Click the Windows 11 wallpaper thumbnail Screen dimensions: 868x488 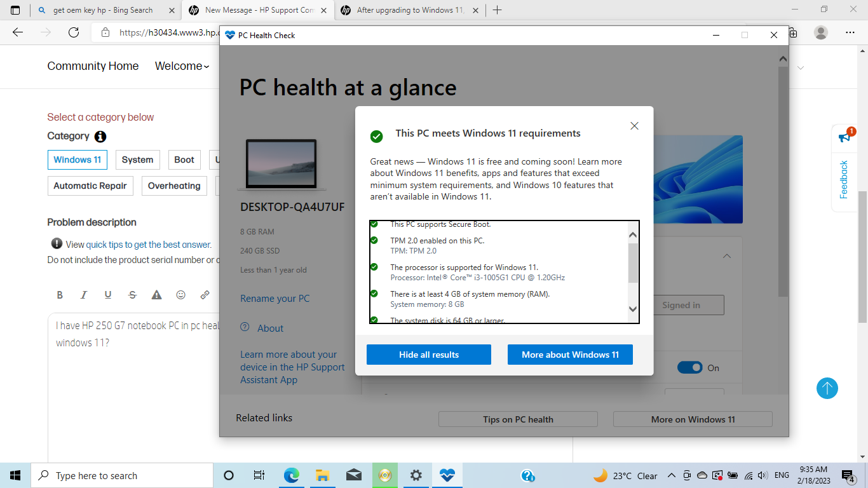698,179
